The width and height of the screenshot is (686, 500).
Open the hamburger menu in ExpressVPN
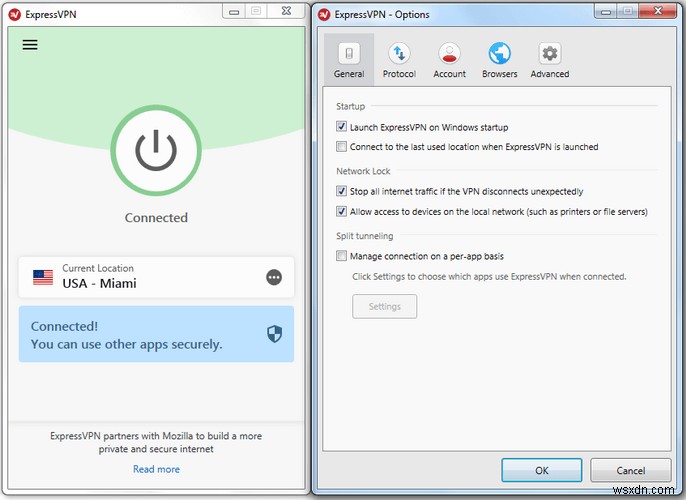click(x=30, y=45)
